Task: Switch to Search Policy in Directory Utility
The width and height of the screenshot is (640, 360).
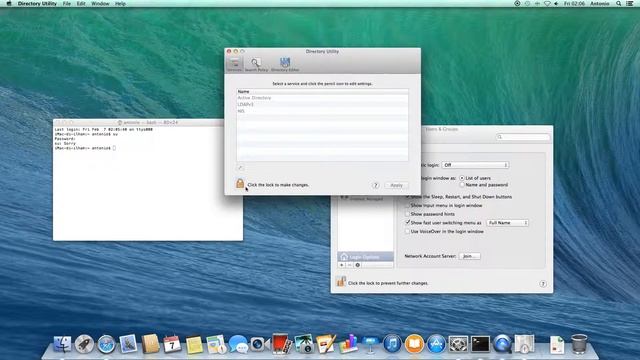Action: click(256, 64)
